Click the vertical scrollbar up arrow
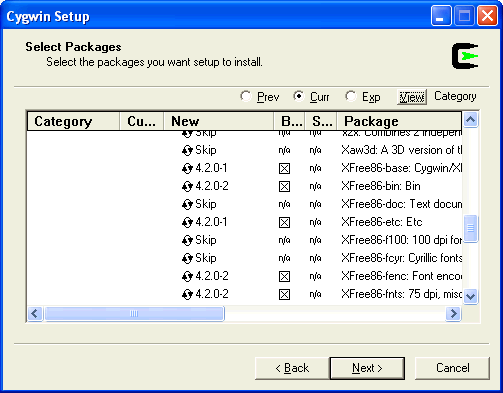 (471, 120)
